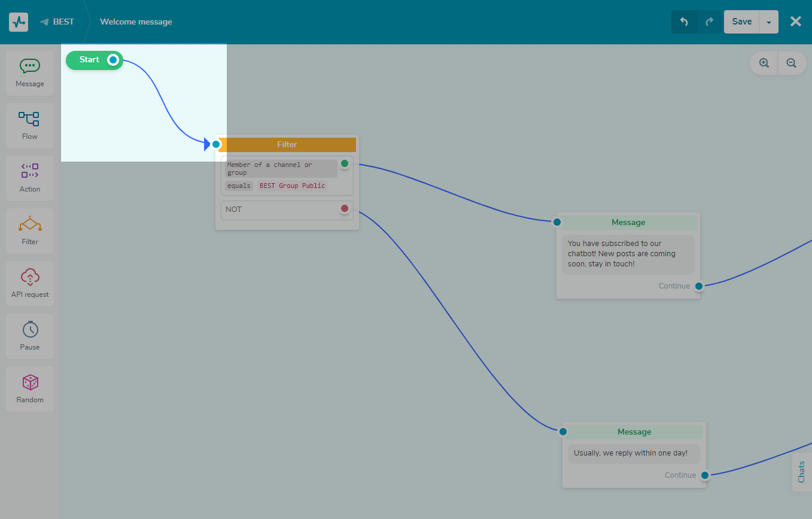Select the Random element in sidebar
The height and width of the screenshot is (519, 812).
[30, 389]
